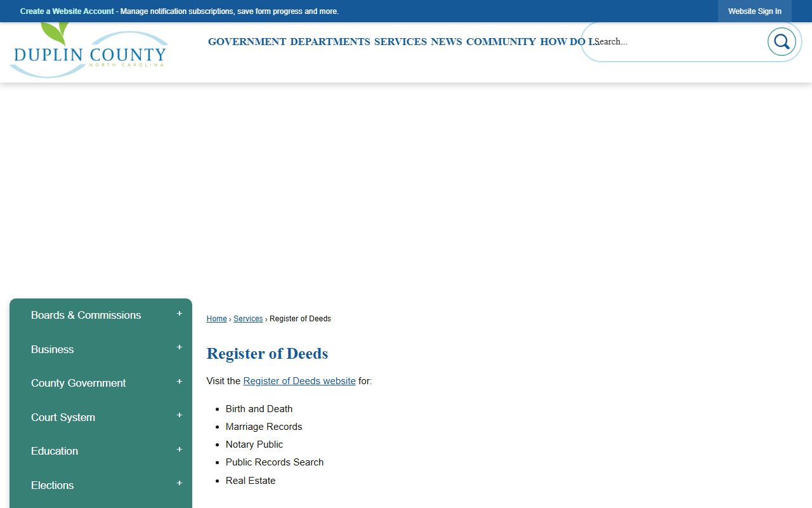Expand Boards & Commissions plus sign
Image resolution: width=812 pixels, height=508 pixels.
pos(180,314)
